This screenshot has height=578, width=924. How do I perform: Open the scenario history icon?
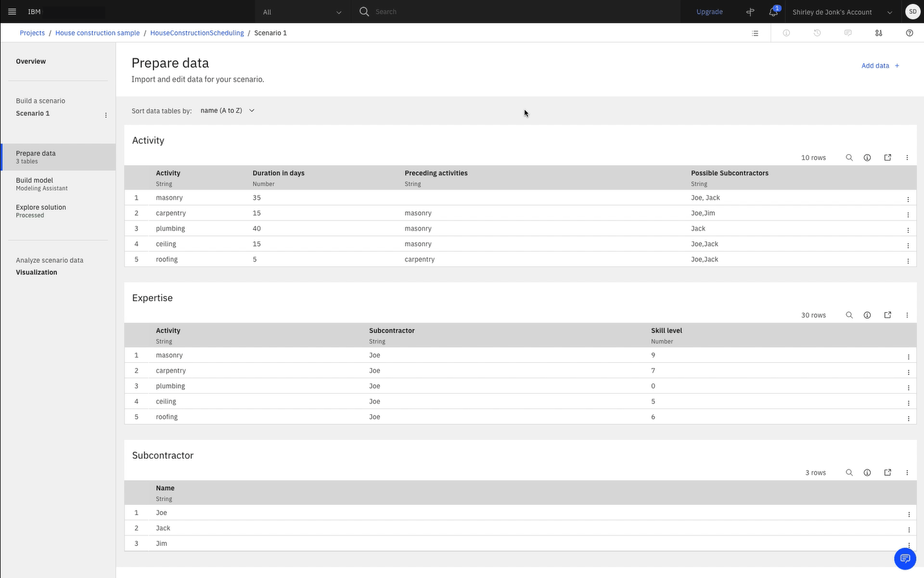(817, 33)
